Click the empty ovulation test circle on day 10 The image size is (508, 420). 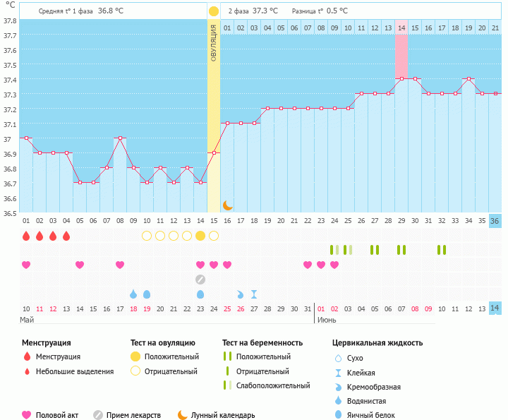pyautogui.click(x=147, y=236)
